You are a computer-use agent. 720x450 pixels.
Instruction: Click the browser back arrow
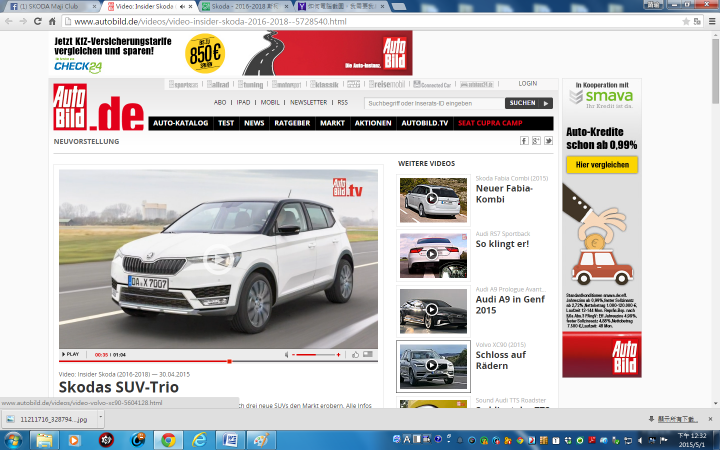click(9, 22)
